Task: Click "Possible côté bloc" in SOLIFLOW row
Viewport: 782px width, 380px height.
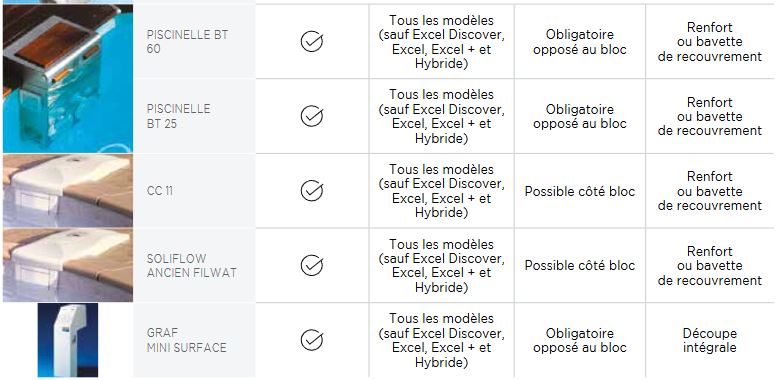Action: pyautogui.click(x=580, y=265)
